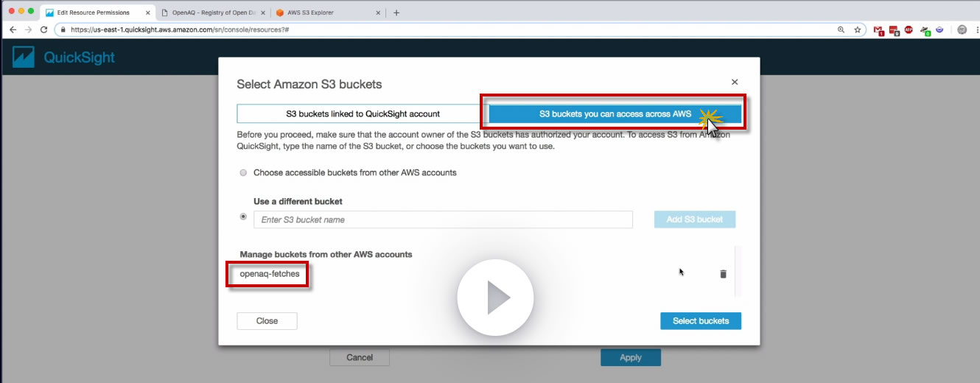Bookmark this page with the star icon
This screenshot has width=980, height=383.
point(858,29)
